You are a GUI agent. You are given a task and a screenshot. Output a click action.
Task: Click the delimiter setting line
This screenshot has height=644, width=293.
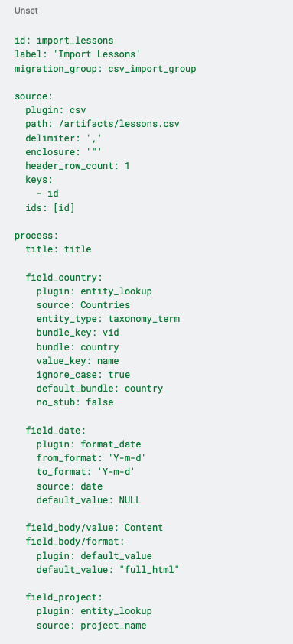pyautogui.click(x=63, y=138)
